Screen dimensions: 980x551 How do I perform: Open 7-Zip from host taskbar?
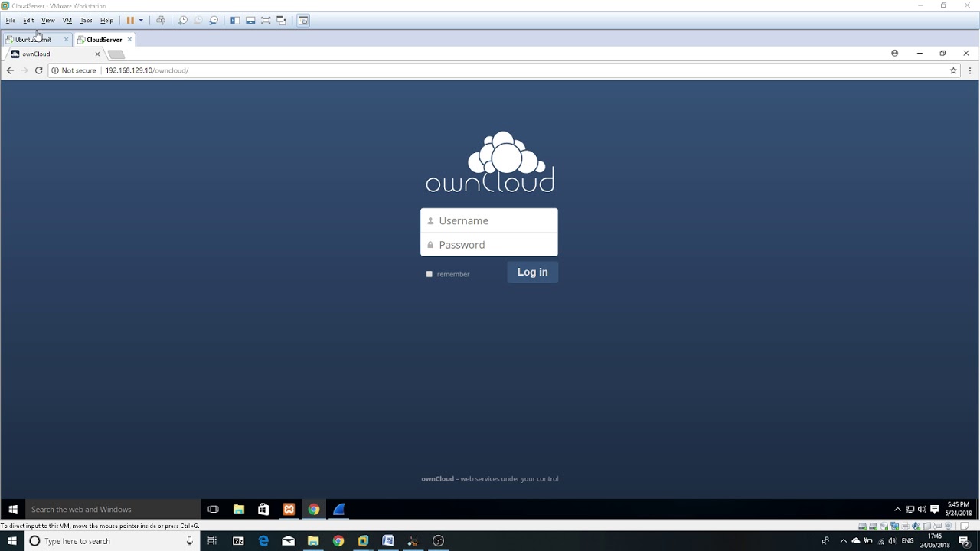click(x=238, y=541)
